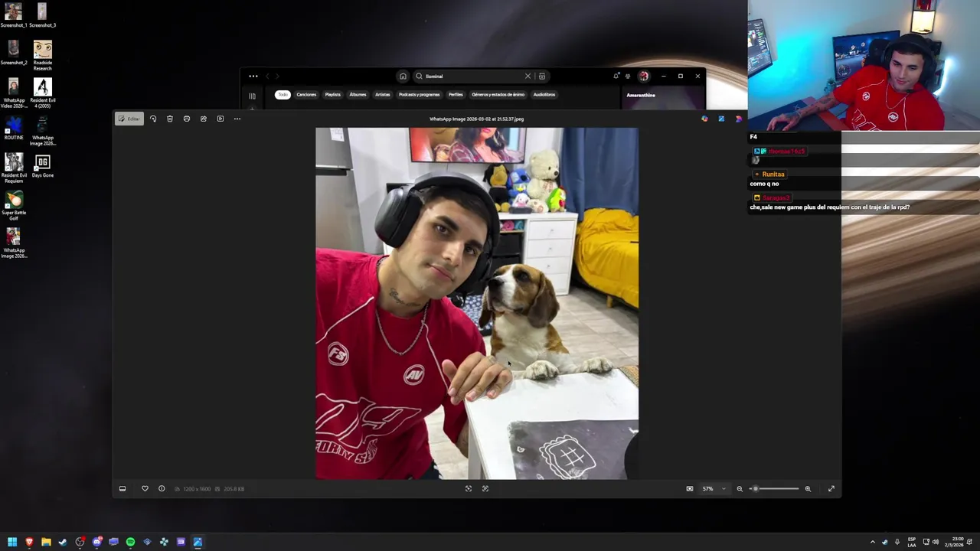
Task: Toggle the Spotify library sidebar icon
Action: pos(252,96)
